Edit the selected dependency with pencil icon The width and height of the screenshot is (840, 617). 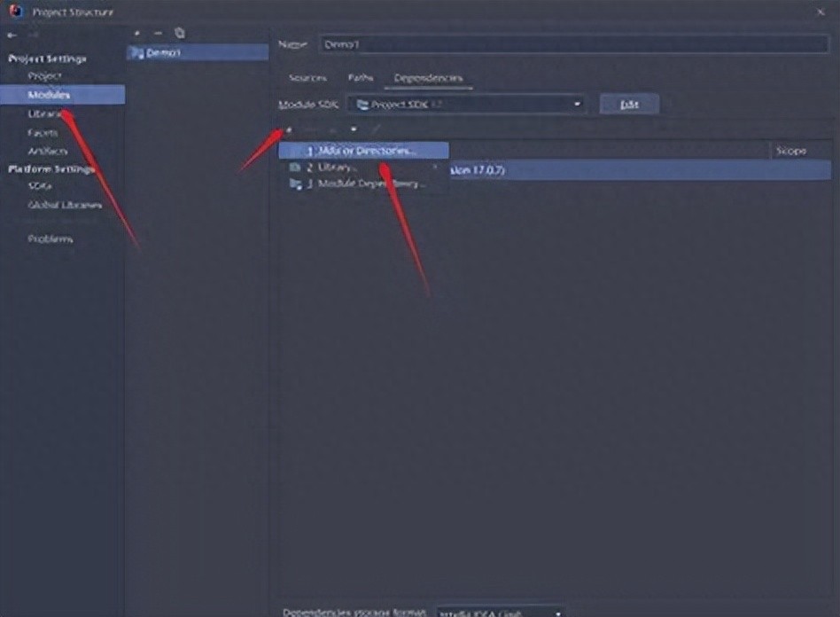[376, 129]
